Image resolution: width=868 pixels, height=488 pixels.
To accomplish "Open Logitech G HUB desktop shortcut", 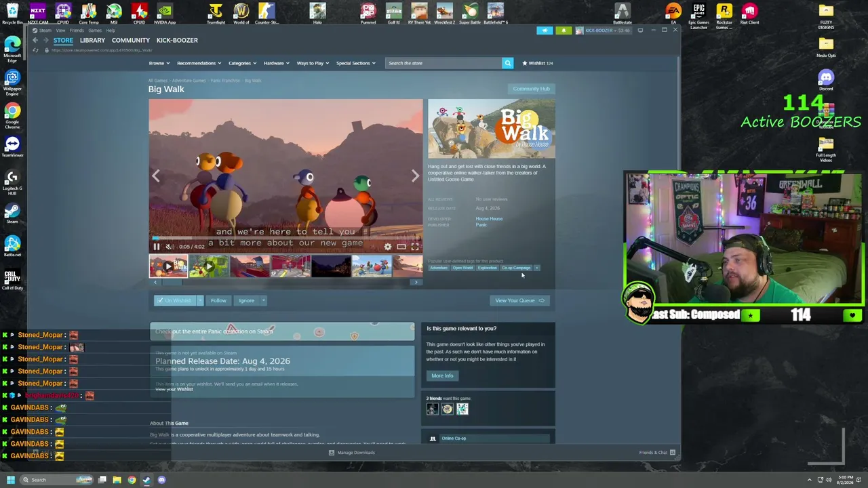I will (12, 182).
